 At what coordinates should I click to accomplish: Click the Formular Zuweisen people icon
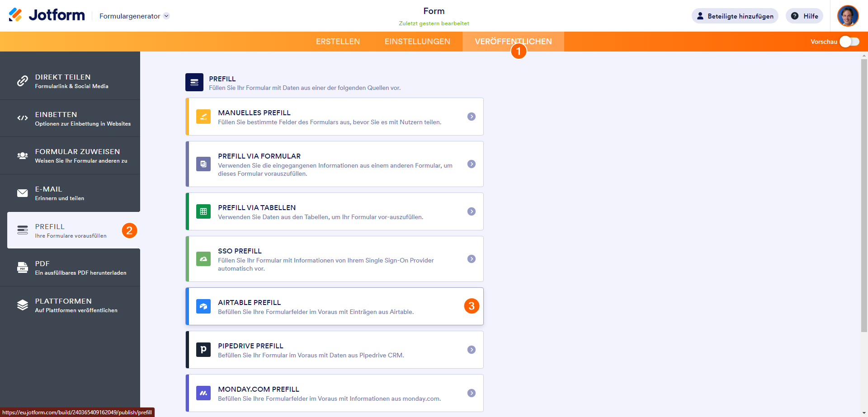click(x=23, y=155)
